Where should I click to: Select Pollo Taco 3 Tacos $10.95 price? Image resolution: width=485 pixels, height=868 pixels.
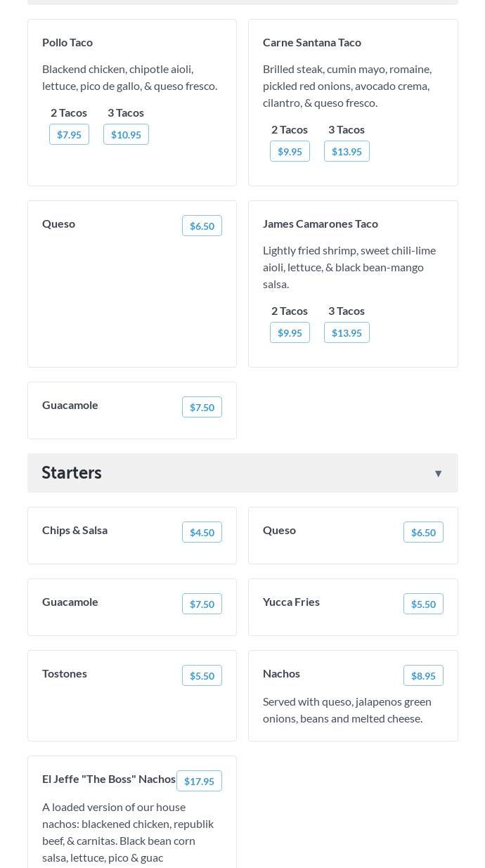tap(126, 134)
